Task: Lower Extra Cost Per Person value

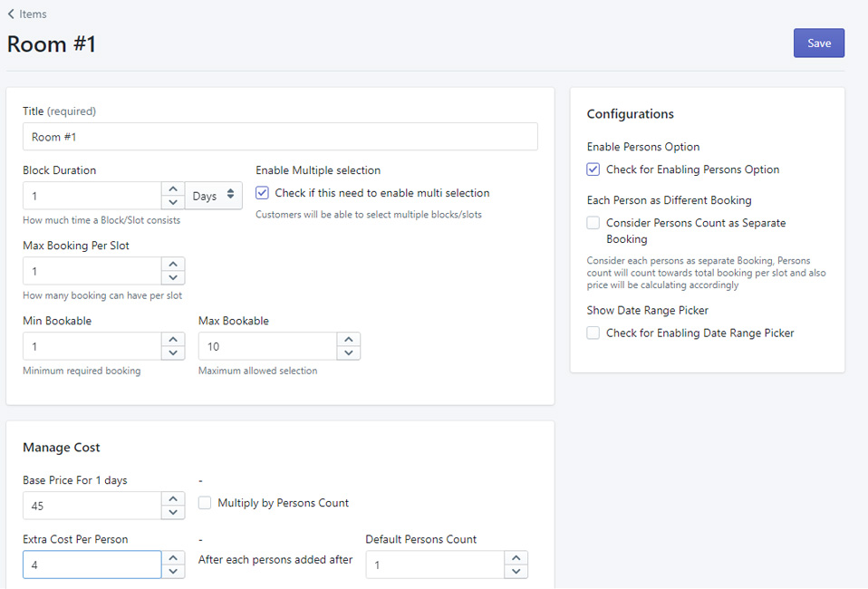Action: (x=173, y=571)
